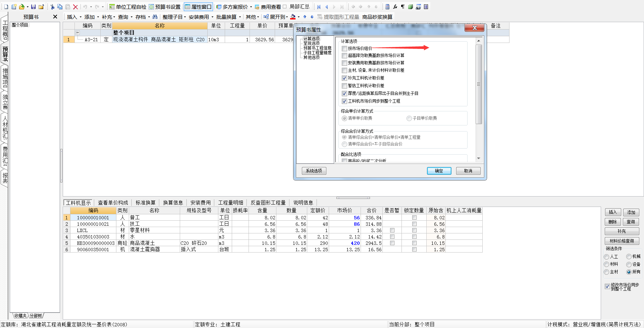Viewport: 644px width, 328px height.
Task: Open the 添加 dropdown menu
Action: pos(92,17)
